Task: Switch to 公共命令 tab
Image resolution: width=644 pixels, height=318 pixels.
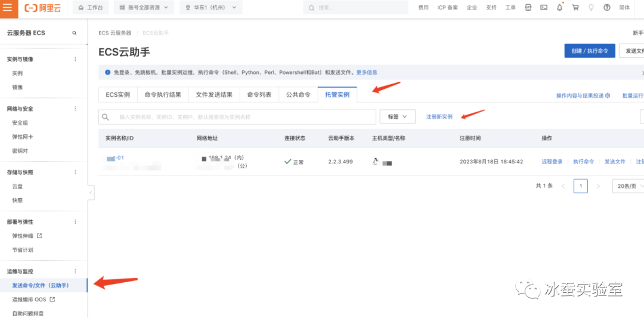Action: click(x=298, y=94)
